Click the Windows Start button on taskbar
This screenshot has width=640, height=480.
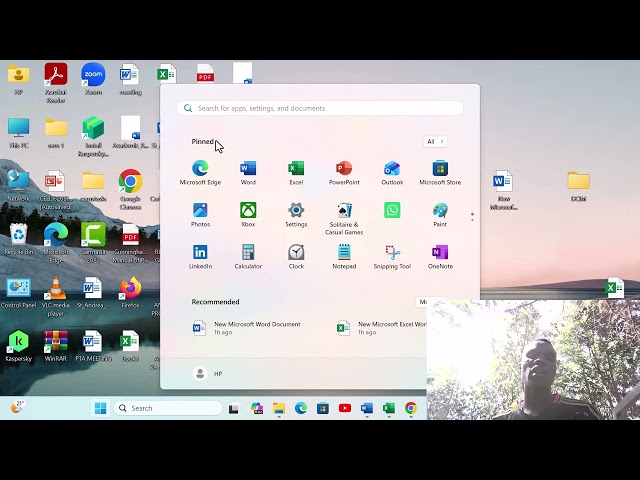100,408
